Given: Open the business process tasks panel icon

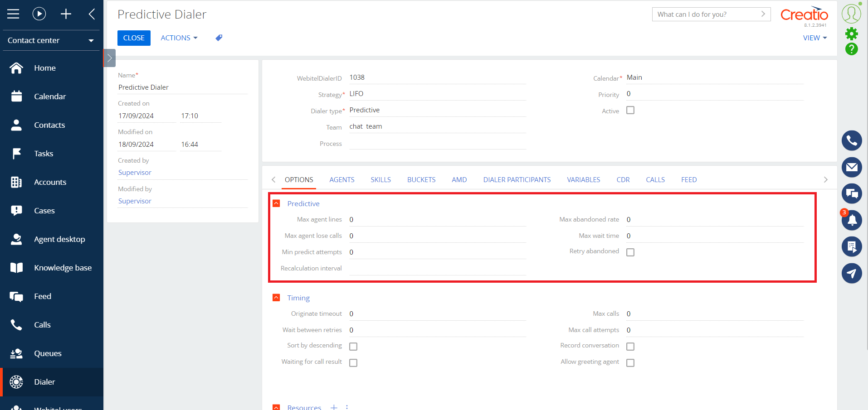Looking at the screenshot, I should tap(852, 247).
